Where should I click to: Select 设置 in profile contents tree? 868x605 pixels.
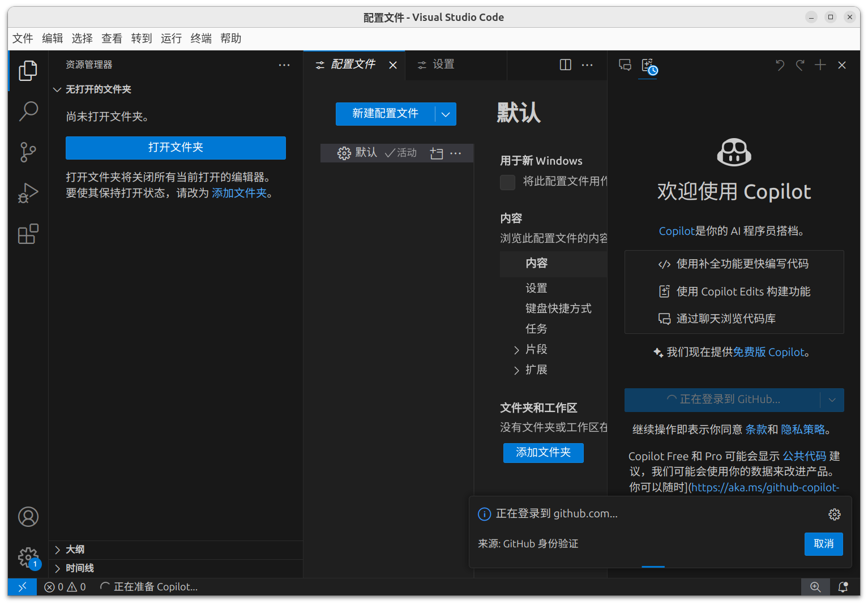click(536, 289)
